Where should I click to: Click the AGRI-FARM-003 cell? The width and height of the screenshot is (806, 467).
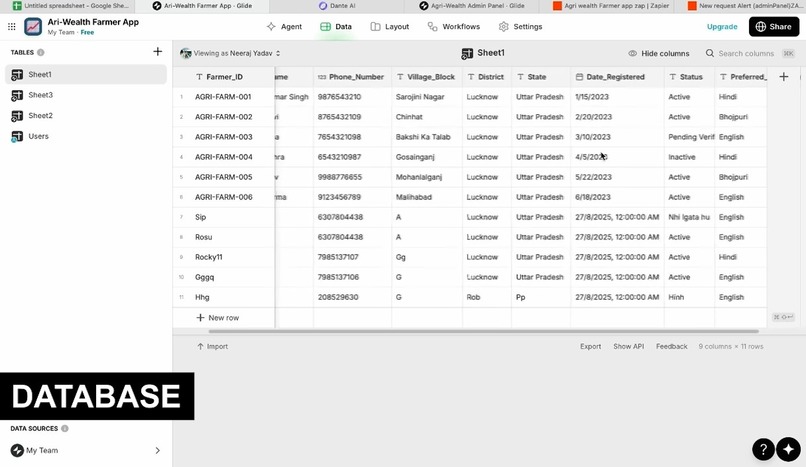pyautogui.click(x=224, y=137)
